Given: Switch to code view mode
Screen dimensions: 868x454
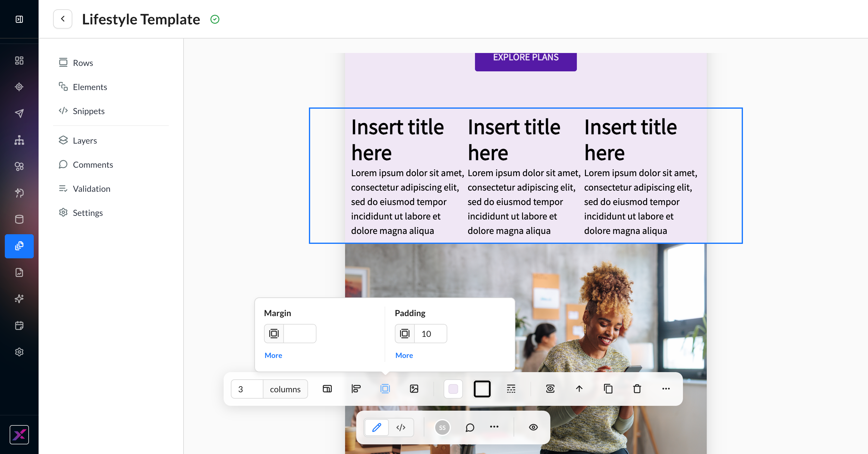Looking at the screenshot, I should 401,428.
